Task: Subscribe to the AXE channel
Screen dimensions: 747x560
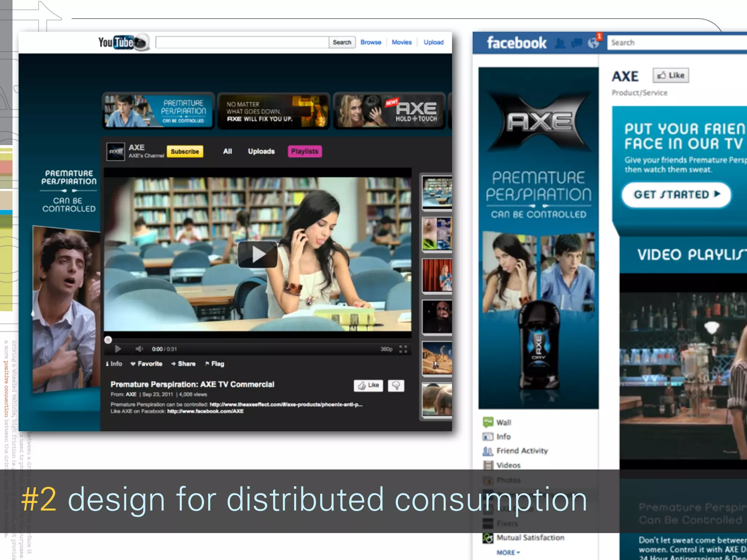Action: (x=185, y=151)
